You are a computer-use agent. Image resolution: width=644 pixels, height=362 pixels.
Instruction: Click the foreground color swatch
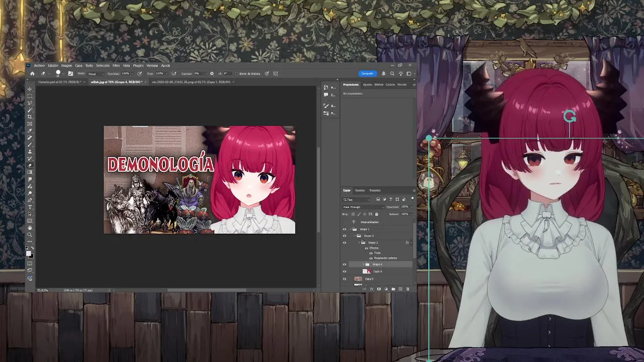click(x=29, y=253)
